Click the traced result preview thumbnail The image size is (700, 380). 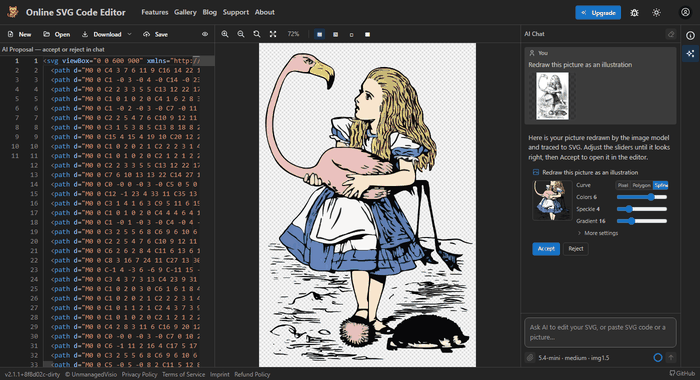552,200
